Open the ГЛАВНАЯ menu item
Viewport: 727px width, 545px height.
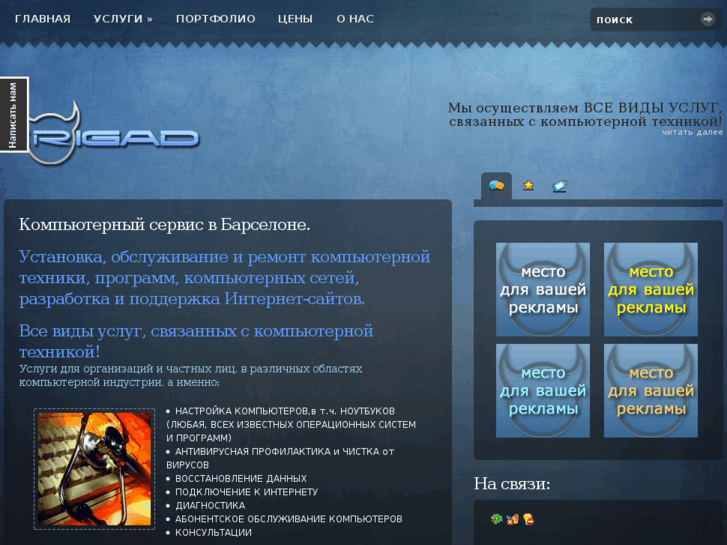43,19
